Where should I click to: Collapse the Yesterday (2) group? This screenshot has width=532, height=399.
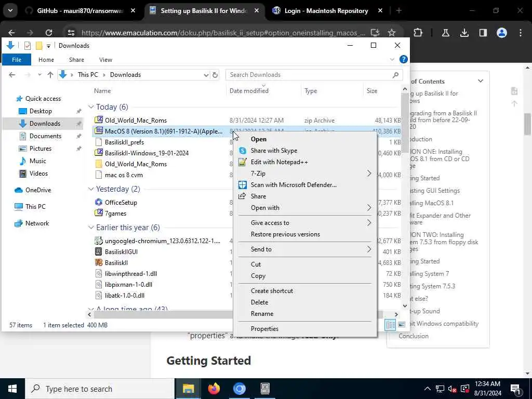tap(91, 189)
